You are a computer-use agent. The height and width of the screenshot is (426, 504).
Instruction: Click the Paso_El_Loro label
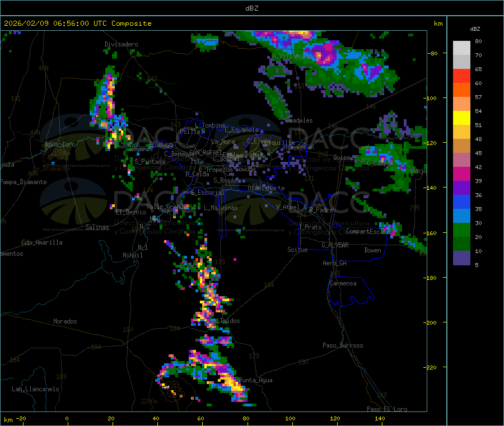point(387,409)
